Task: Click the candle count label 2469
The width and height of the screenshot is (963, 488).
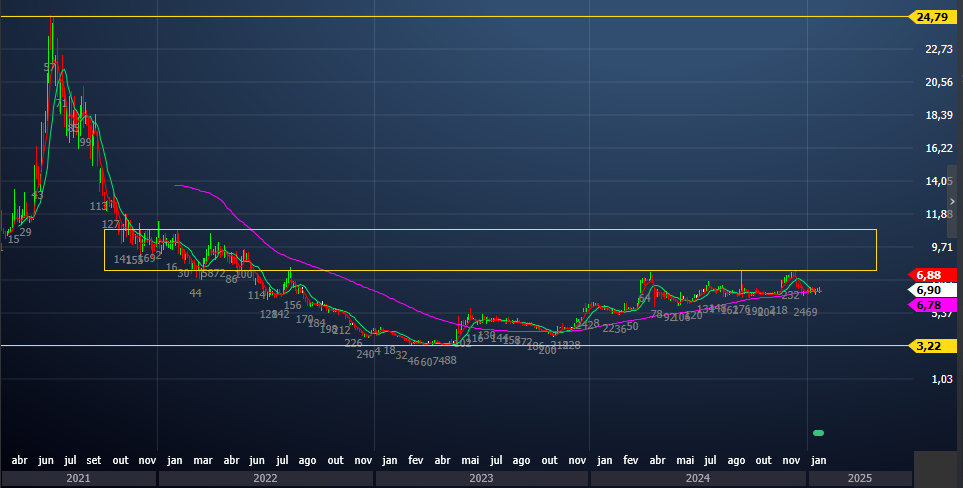Action: 805,313
